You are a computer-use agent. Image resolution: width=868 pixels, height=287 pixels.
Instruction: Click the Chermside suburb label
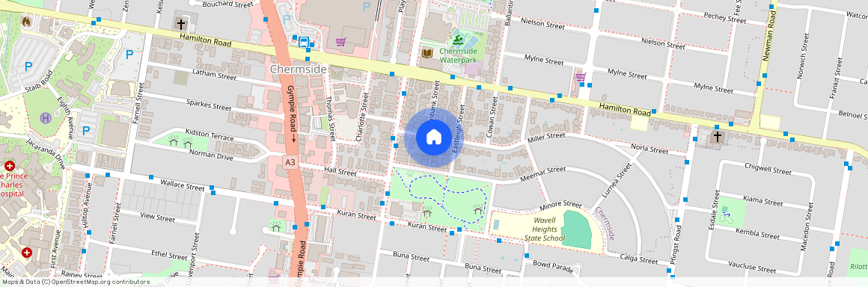(x=299, y=70)
